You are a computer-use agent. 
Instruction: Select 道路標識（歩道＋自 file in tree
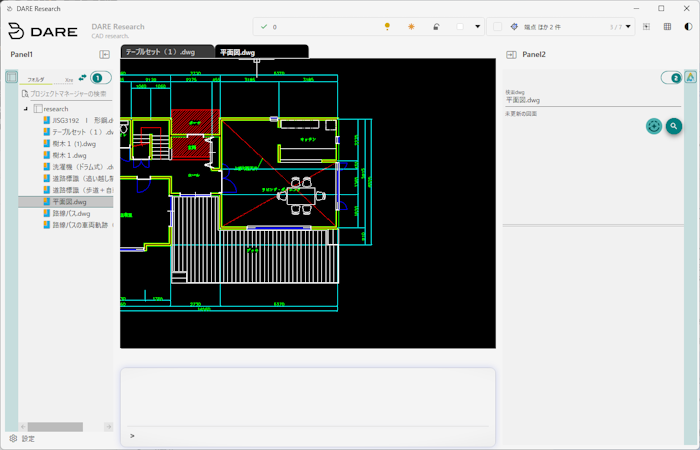click(x=82, y=190)
